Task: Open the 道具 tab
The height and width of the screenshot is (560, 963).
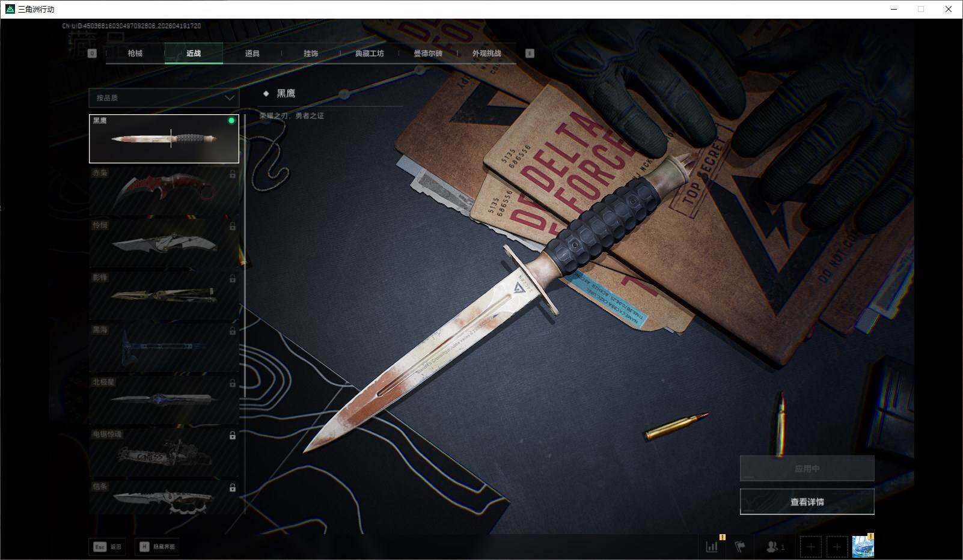Action: pyautogui.click(x=252, y=53)
